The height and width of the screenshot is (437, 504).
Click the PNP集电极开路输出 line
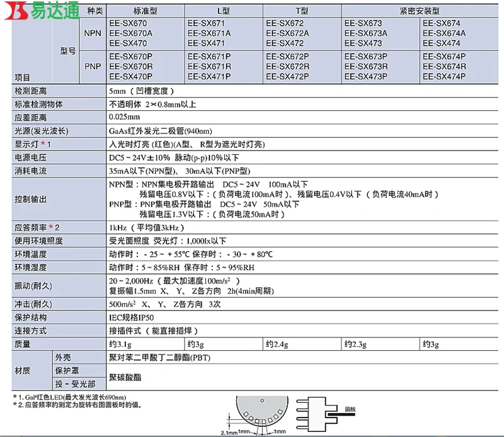[204, 205]
